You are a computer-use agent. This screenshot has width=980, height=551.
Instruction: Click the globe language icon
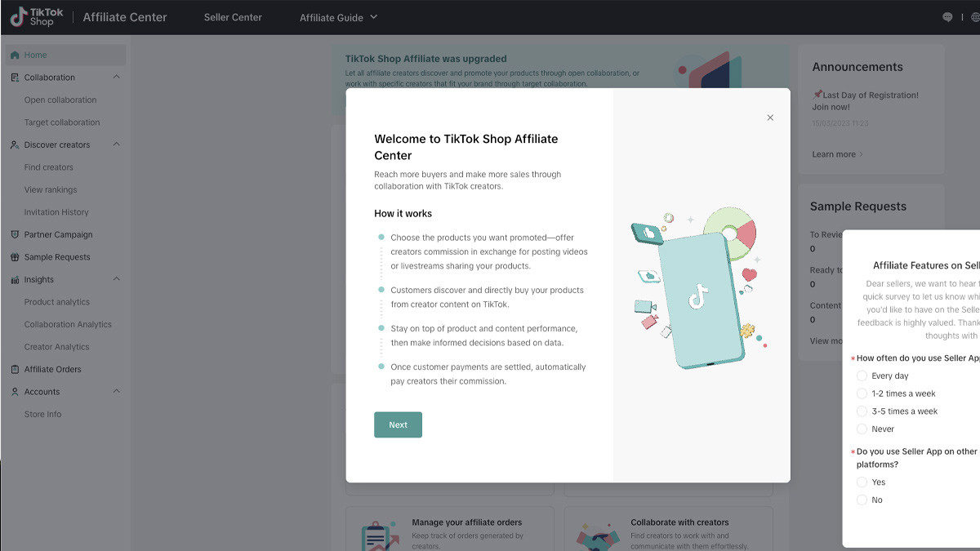(974, 17)
